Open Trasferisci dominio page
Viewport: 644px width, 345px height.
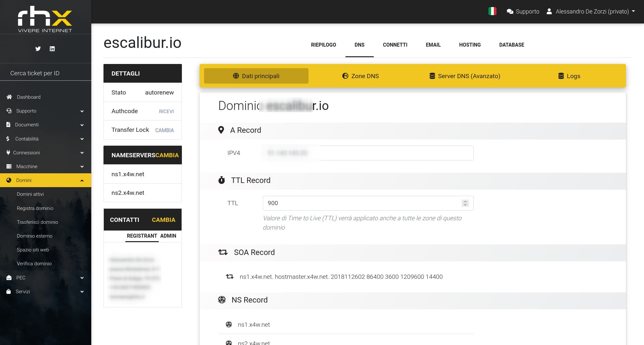click(x=37, y=222)
